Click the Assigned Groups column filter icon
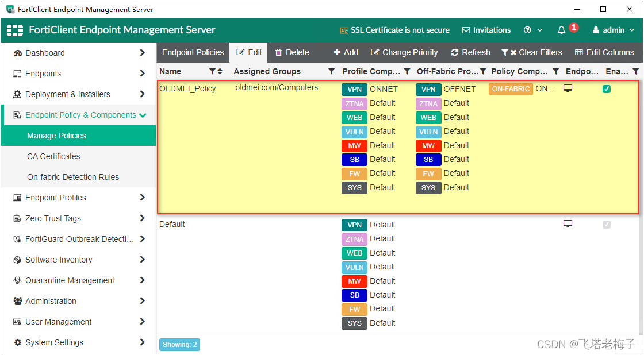The width and height of the screenshot is (644, 355). pyautogui.click(x=331, y=71)
